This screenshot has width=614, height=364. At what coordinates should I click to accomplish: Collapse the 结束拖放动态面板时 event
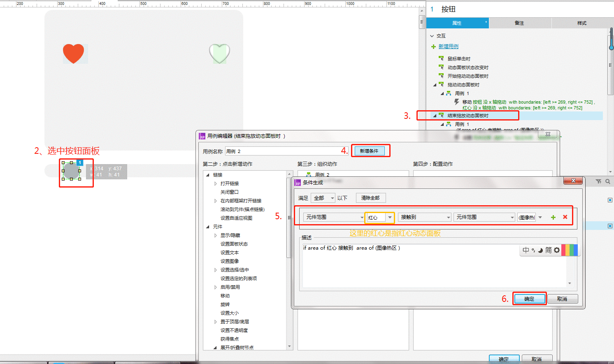(435, 116)
